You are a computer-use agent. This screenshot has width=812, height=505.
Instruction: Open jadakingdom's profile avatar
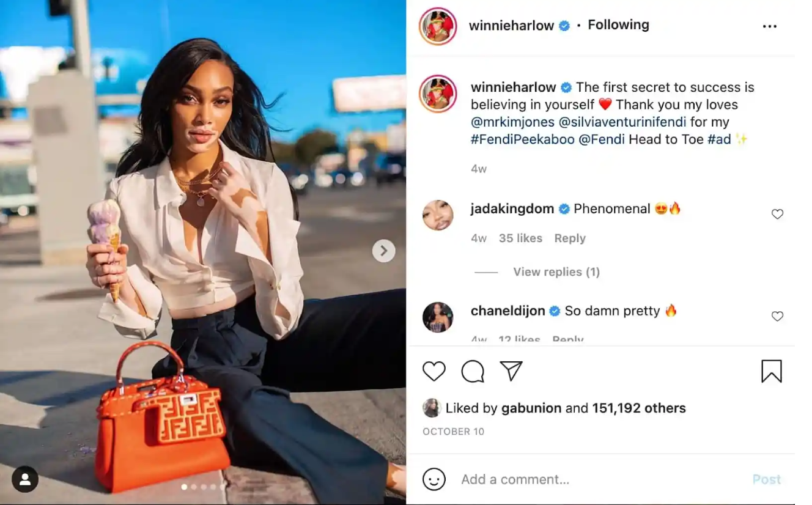pyautogui.click(x=438, y=215)
